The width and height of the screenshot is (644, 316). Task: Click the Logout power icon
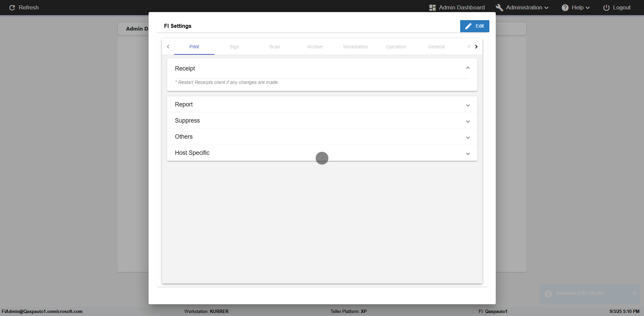[606, 8]
